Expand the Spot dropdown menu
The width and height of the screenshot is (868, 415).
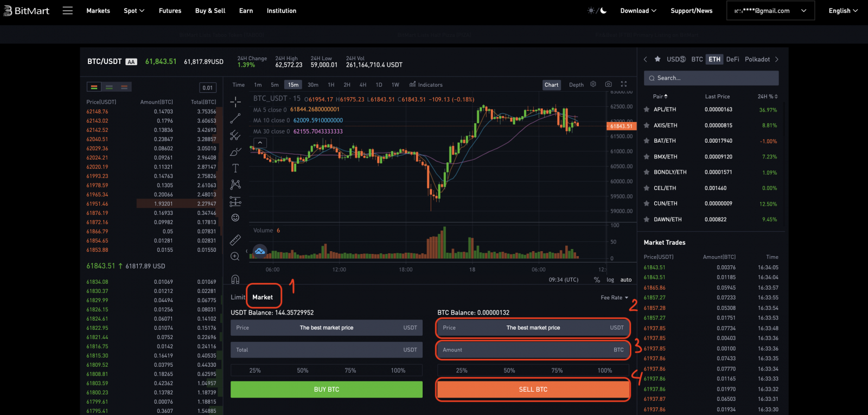134,11
